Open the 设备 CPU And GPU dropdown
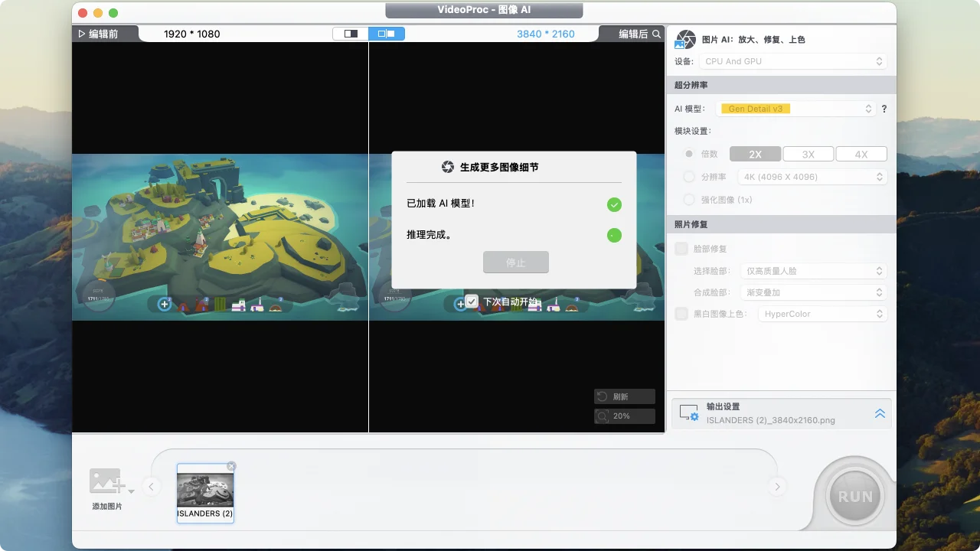The width and height of the screenshot is (980, 551). click(792, 61)
